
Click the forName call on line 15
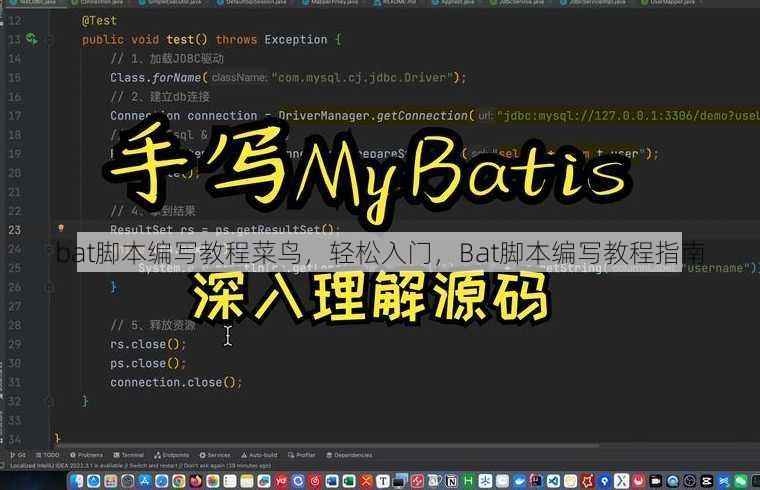click(x=176, y=78)
